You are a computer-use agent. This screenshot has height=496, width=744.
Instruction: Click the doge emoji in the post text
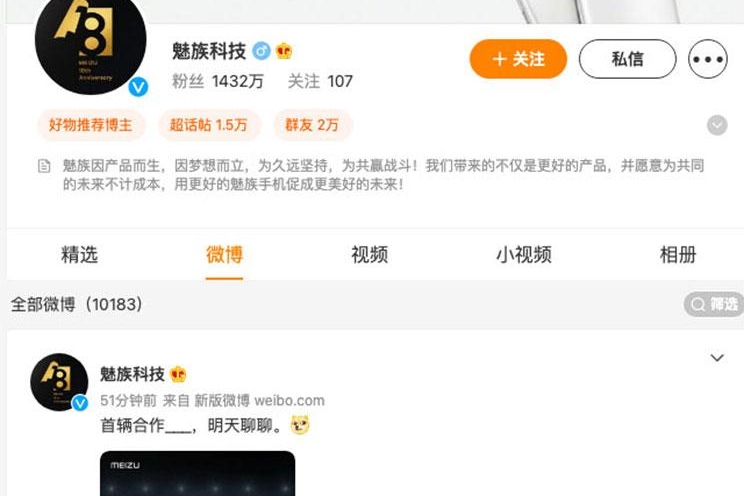[x=300, y=425]
